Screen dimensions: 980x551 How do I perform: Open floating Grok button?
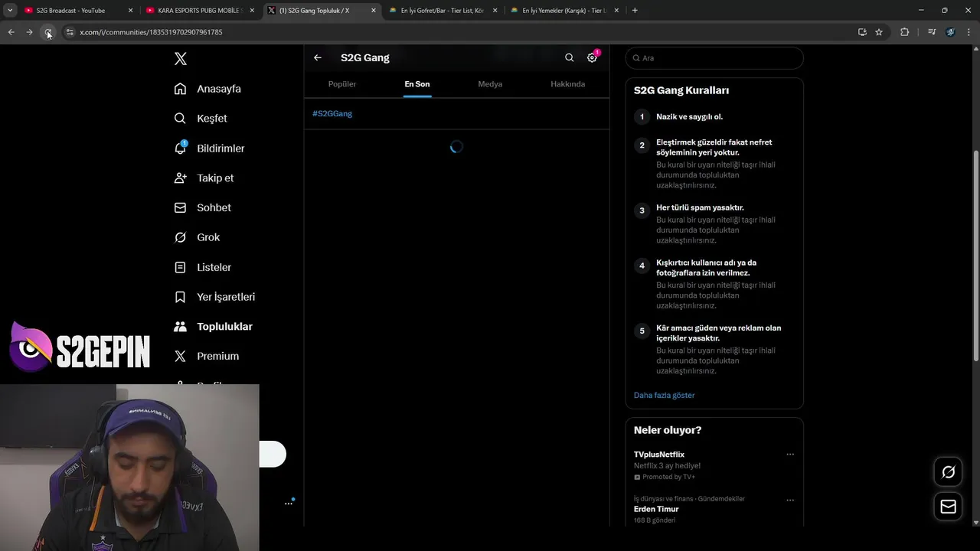[948, 472]
